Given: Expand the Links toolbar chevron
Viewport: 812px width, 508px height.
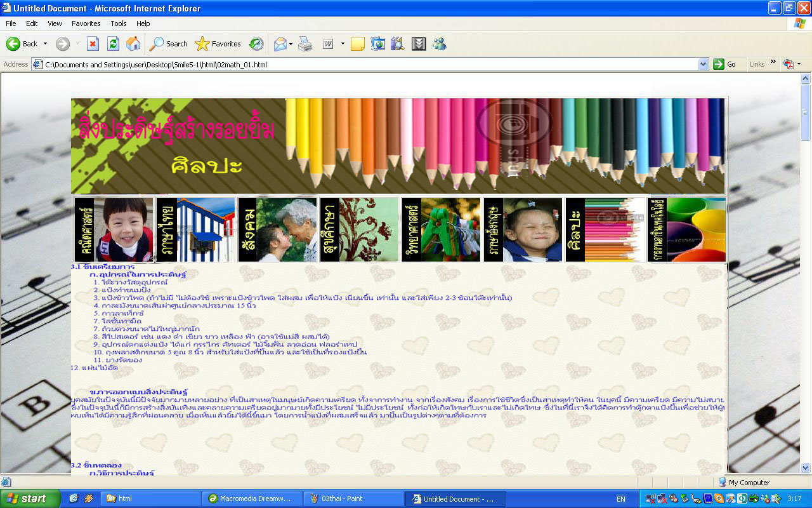Looking at the screenshot, I should [x=773, y=62].
